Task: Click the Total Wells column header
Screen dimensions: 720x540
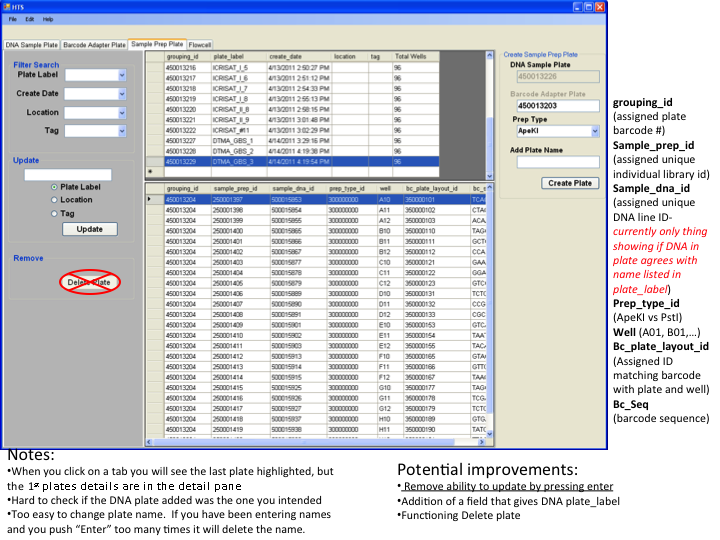Action: pos(416,56)
